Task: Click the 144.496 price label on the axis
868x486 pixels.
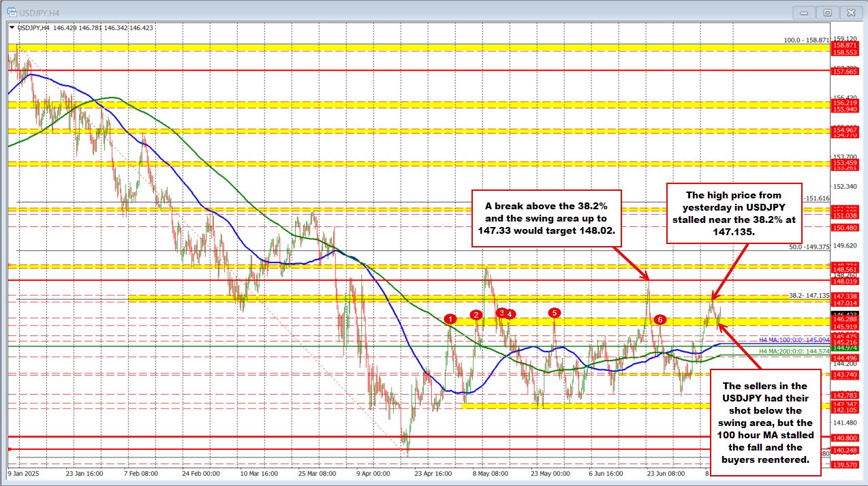Action: pos(844,358)
